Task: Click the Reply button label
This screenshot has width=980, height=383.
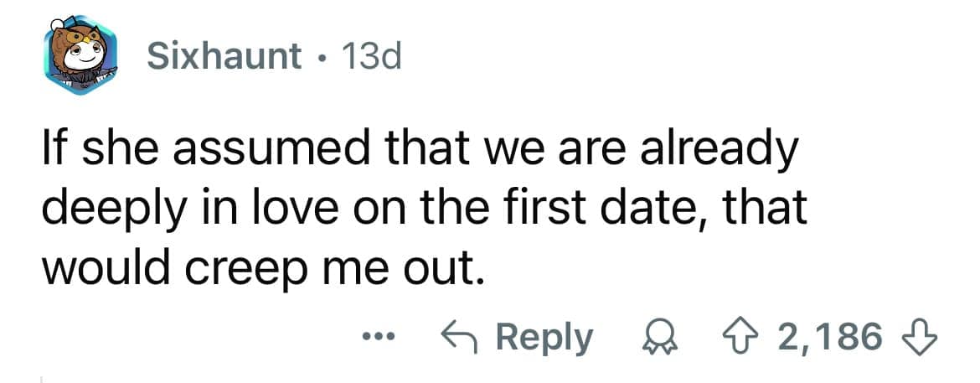Action: (x=544, y=337)
